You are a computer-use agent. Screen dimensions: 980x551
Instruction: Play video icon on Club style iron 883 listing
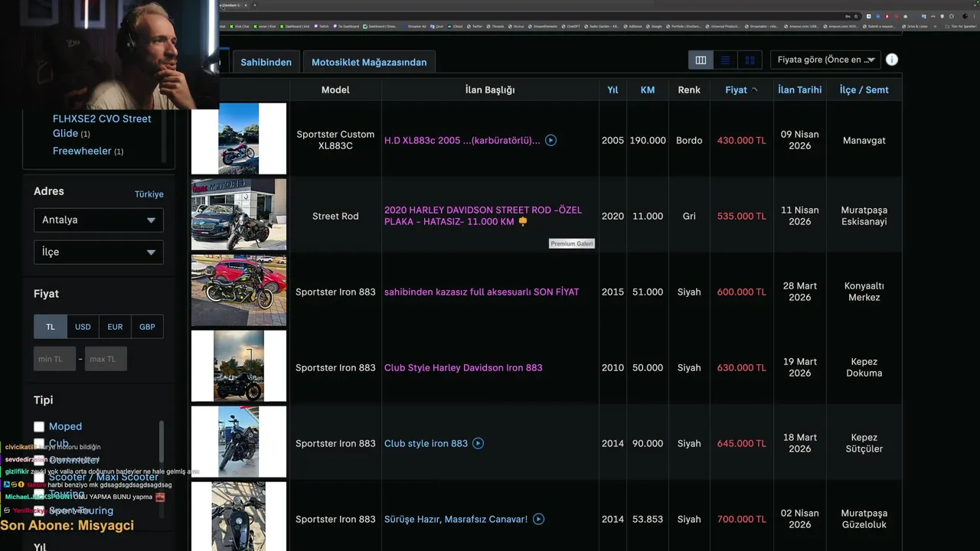[478, 443]
